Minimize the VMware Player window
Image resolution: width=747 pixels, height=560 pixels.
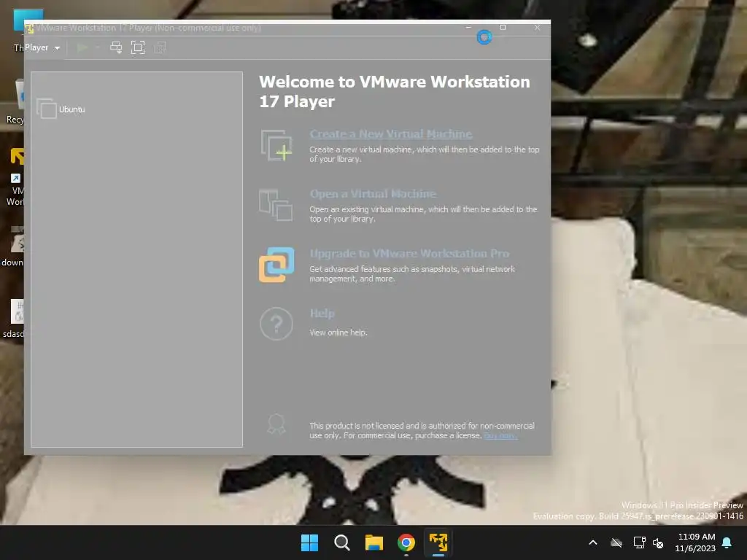468,28
